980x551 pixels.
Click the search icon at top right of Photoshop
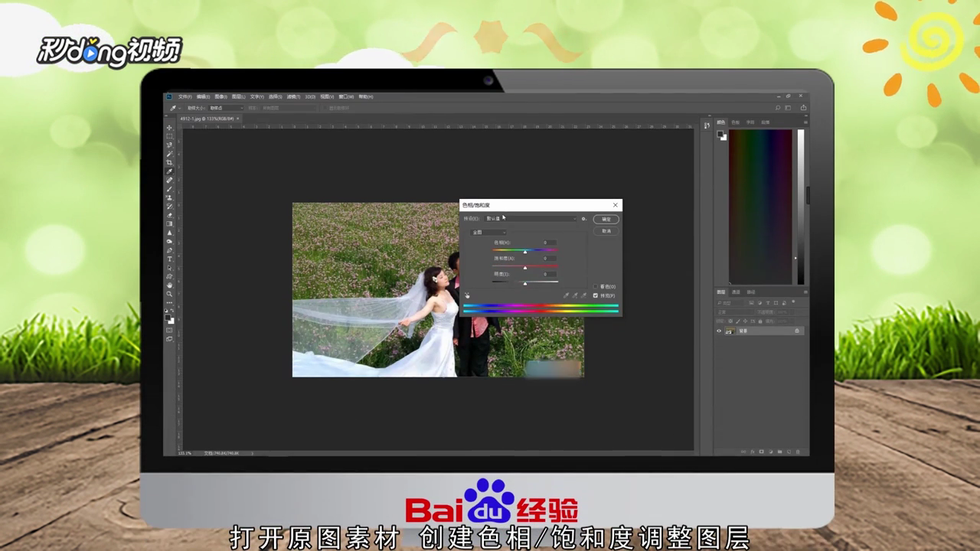[778, 108]
